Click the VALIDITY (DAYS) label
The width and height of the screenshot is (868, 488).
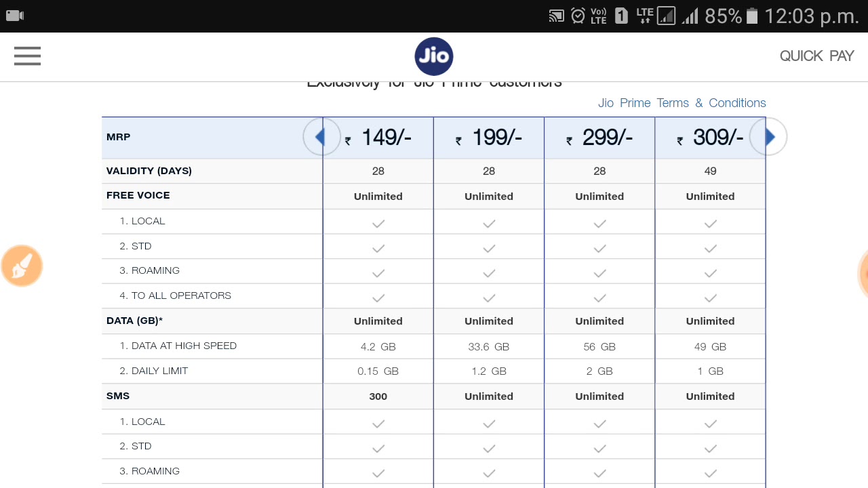(149, 171)
